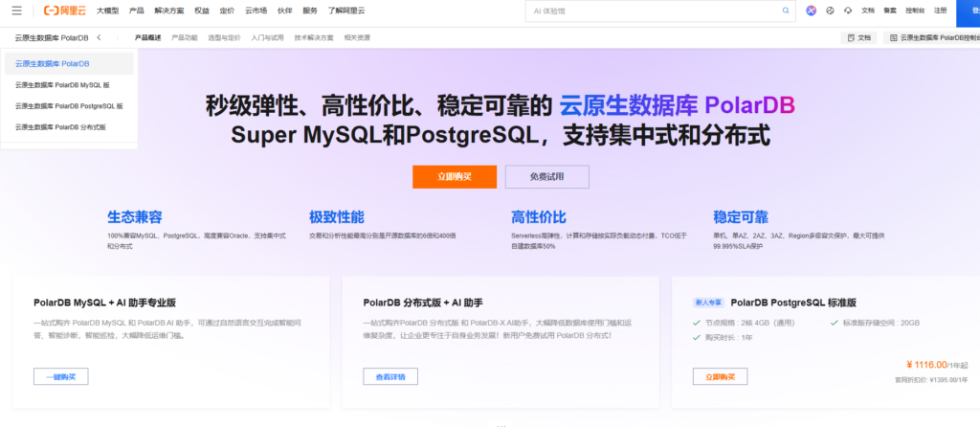This screenshot has width=980, height=427.
Task: Click the 阿里云 logo
Action: coord(65,11)
